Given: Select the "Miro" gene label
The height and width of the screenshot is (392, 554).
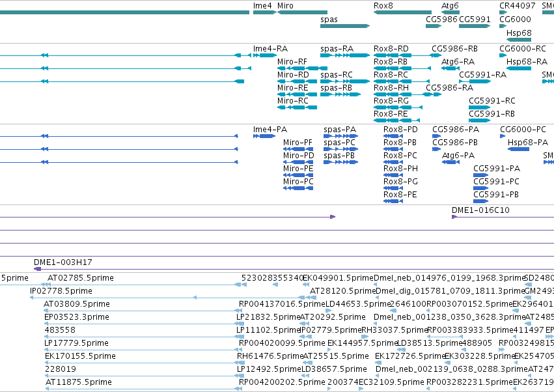Looking at the screenshot, I should (x=285, y=6).
